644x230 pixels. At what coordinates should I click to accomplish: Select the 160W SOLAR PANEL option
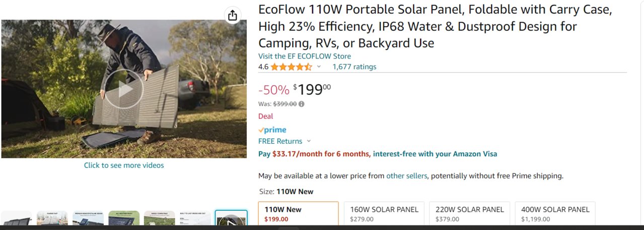(384, 213)
